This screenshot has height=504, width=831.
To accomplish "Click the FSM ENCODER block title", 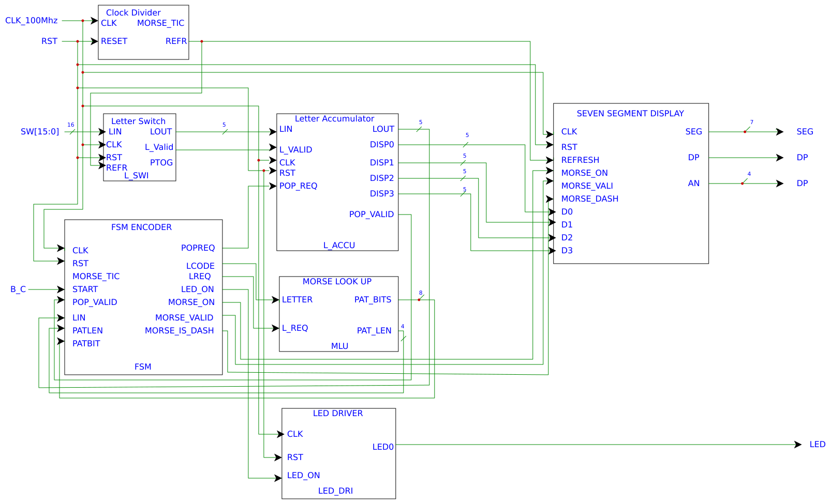I will pyautogui.click(x=141, y=227).
